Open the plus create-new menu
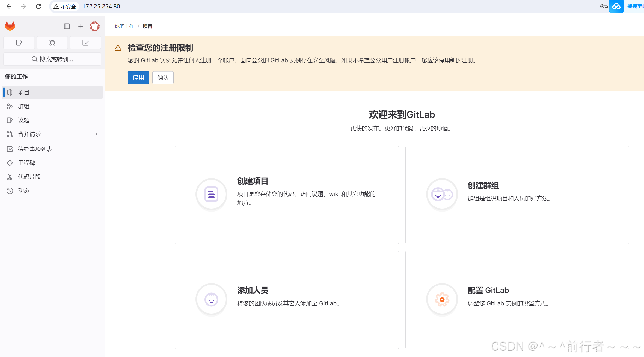Viewport: 644px width, 357px height. pos(81,26)
